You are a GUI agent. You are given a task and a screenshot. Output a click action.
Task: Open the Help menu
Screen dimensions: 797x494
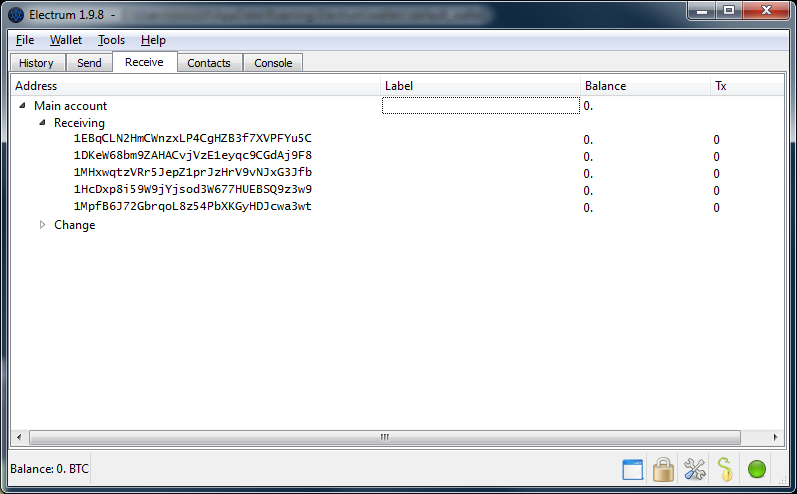153,40
